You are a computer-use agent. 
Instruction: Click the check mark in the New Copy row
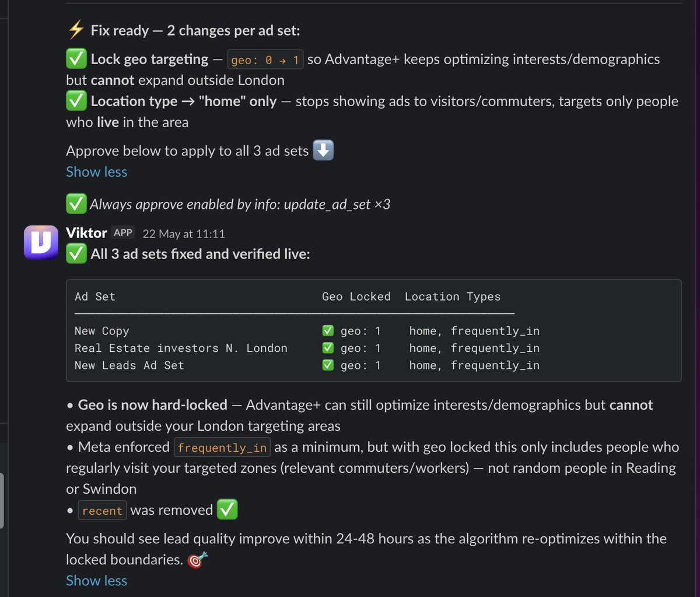tap(328, 331)
